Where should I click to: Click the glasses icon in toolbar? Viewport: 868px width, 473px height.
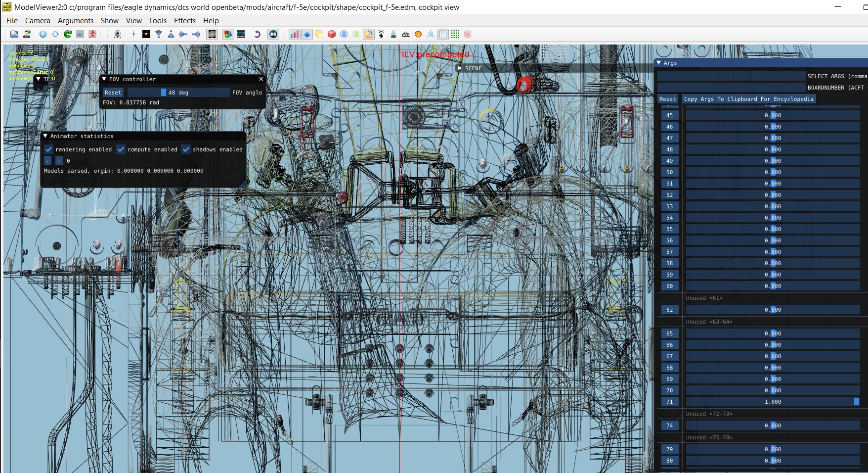pyautogui.click(x=406, y=34)
